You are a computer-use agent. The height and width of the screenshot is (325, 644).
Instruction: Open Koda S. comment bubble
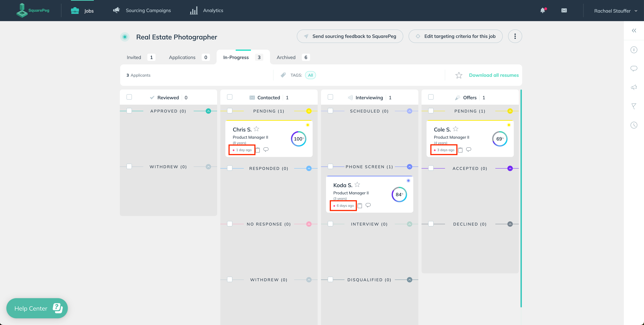pos(368,205)
